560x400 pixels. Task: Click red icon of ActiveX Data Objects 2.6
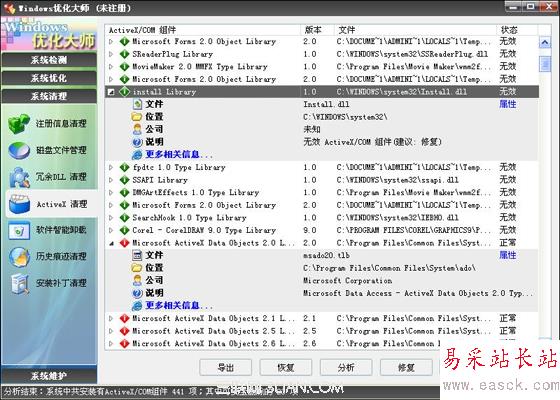click(124, 344)
